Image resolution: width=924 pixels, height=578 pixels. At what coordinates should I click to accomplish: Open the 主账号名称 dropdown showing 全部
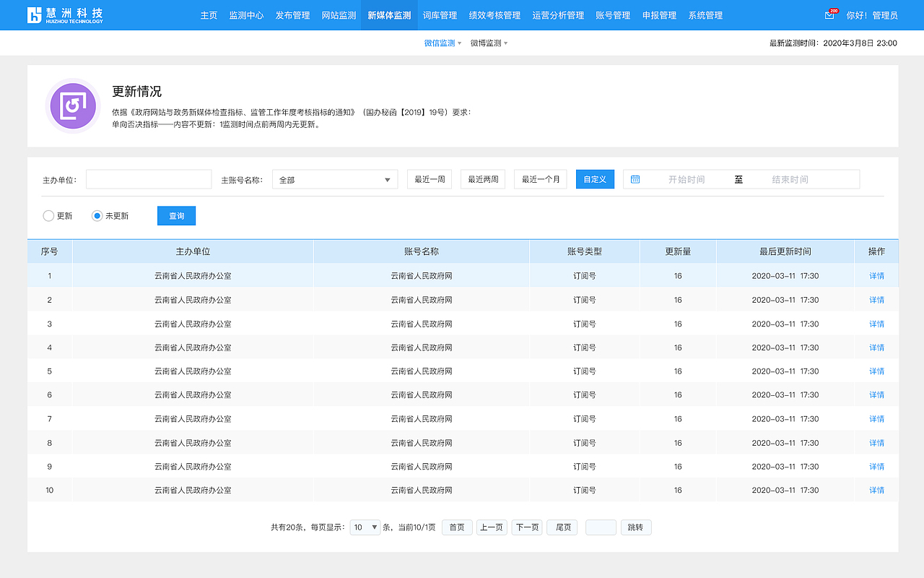pyautogui.click(x=334, y=178)
